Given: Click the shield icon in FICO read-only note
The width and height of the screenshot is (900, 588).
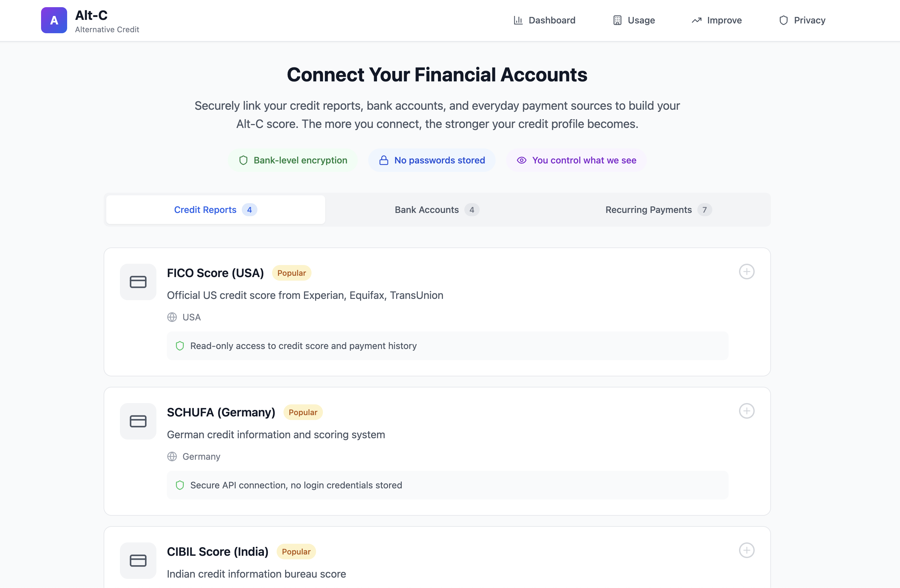Looking at the screenshot, I should pos(180,346).
